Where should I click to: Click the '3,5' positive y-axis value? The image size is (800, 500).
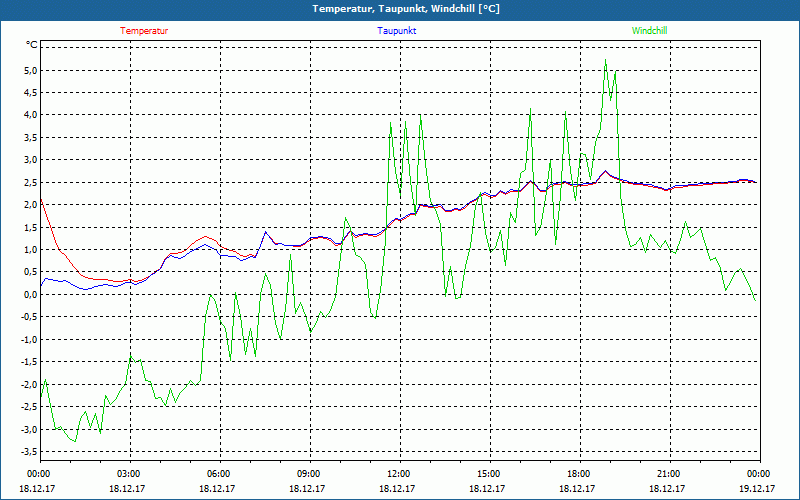click(x=31, y=137)
